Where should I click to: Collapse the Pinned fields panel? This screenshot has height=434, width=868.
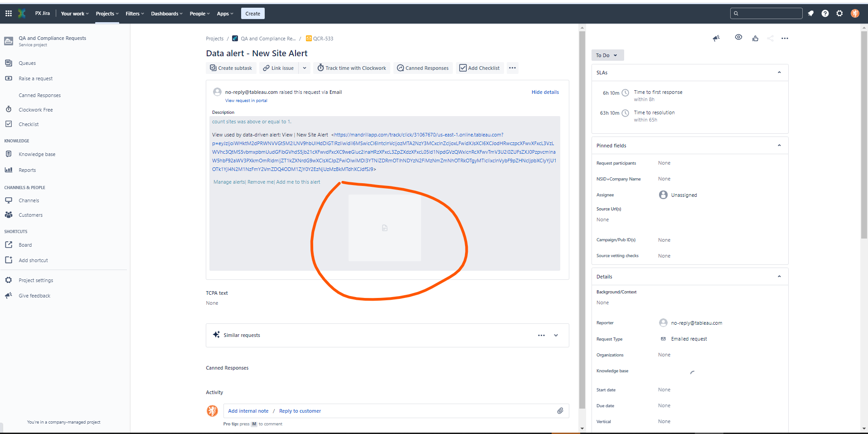click(779, 146)
